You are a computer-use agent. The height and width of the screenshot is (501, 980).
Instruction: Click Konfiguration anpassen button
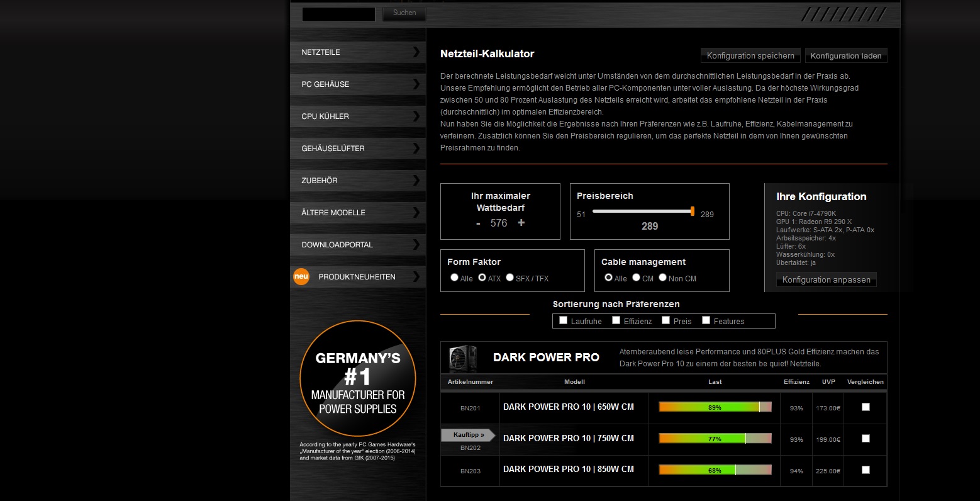[827, 279]
